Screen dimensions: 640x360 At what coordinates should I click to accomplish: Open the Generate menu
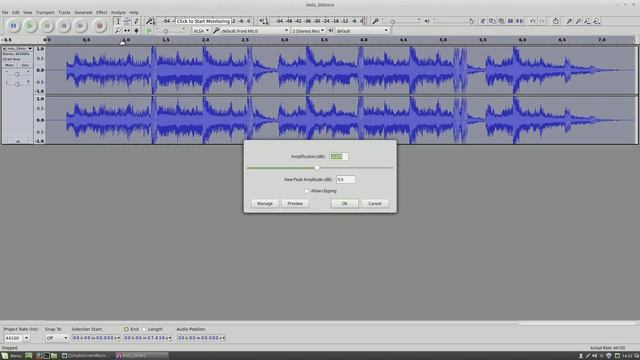[x=83, y=12]
